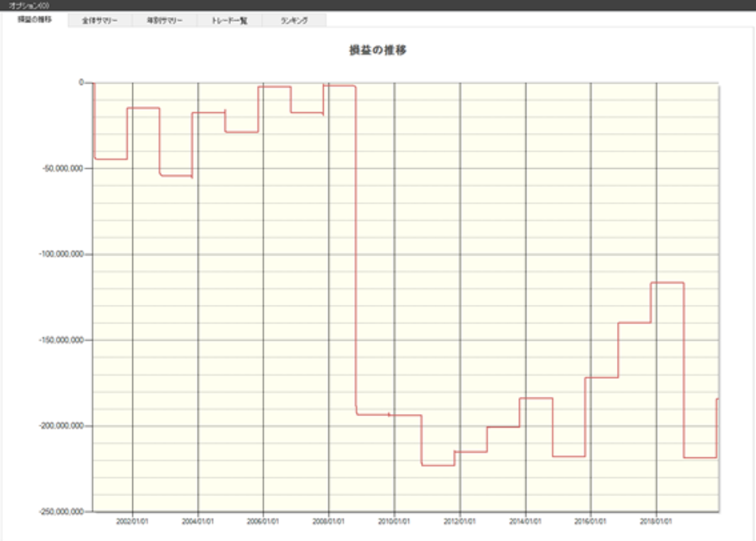Select the 2014/01/01 x-axis date label

525,522
